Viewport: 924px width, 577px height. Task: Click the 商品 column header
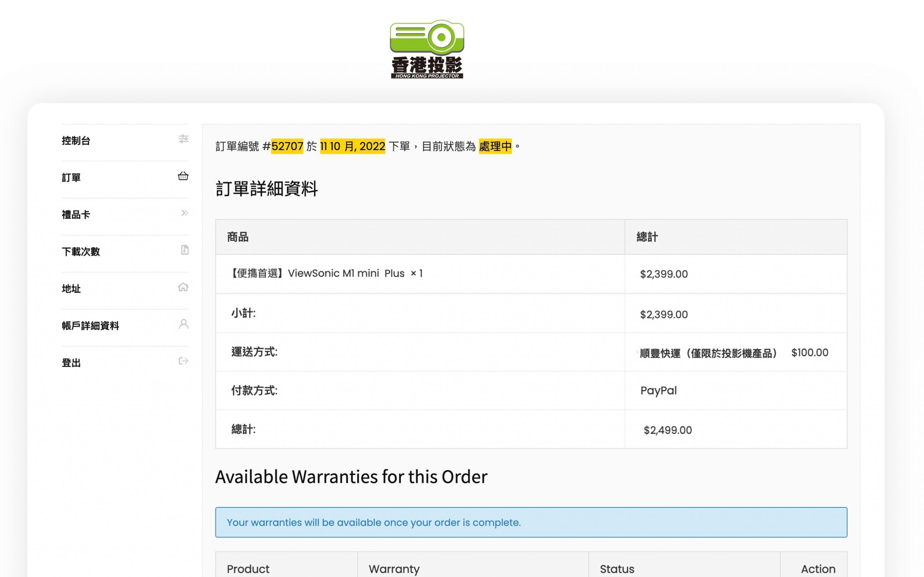point(238,237)
